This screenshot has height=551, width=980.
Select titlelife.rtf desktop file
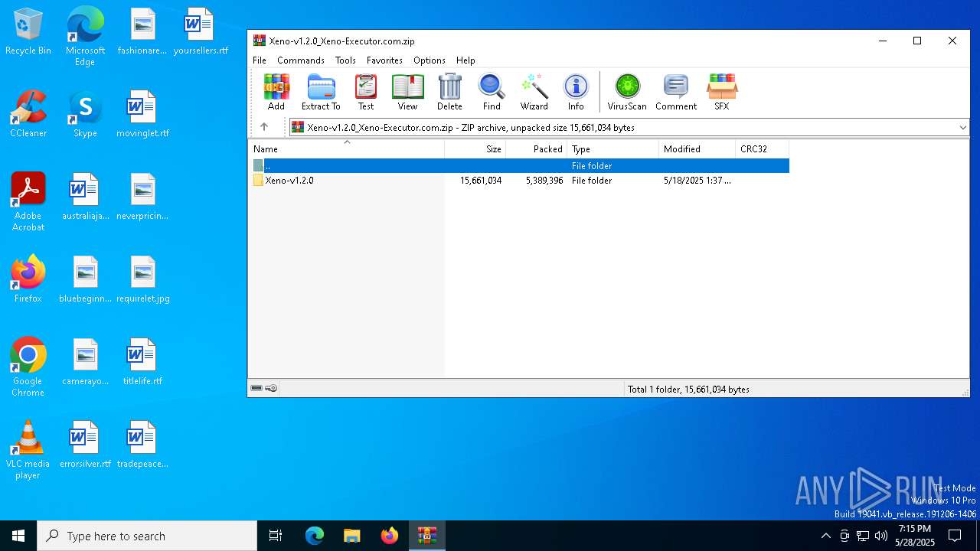(x=142, y=361)
